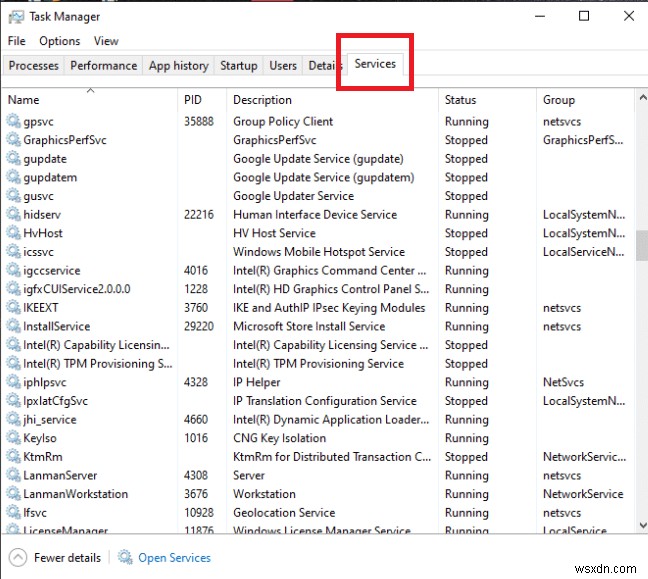Click the Stopped status of HvHost
The height and width of the screenshot is (579, 648).
(466, 234)
